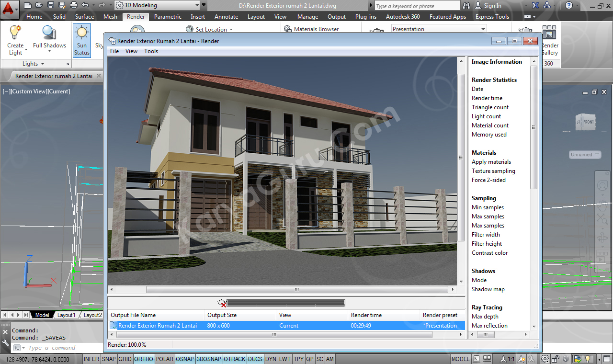Click the Save icon in Quick Access toolbar
Image resolution: width=613 pixels, height=364 pixels.
(x=50, y=5)
